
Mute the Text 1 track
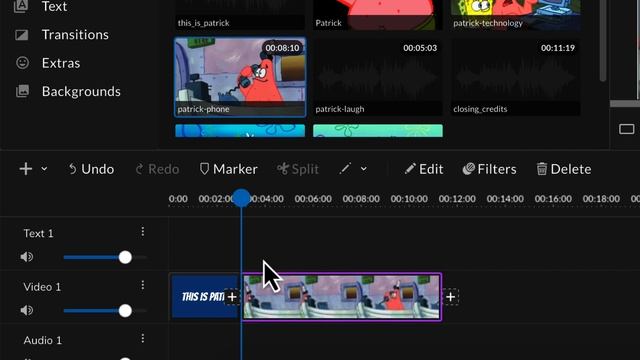[x=27, y=257]
